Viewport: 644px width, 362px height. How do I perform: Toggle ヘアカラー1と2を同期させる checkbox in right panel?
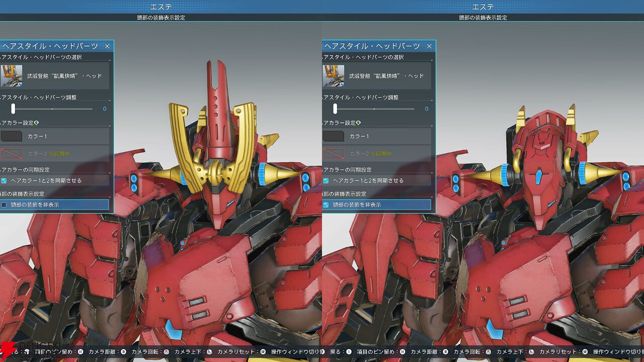click(326, 180)
